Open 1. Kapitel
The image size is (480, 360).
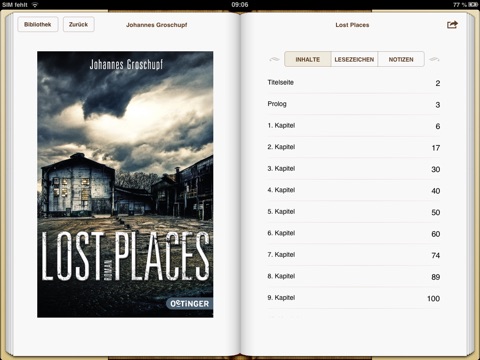[x=354, y=126]
